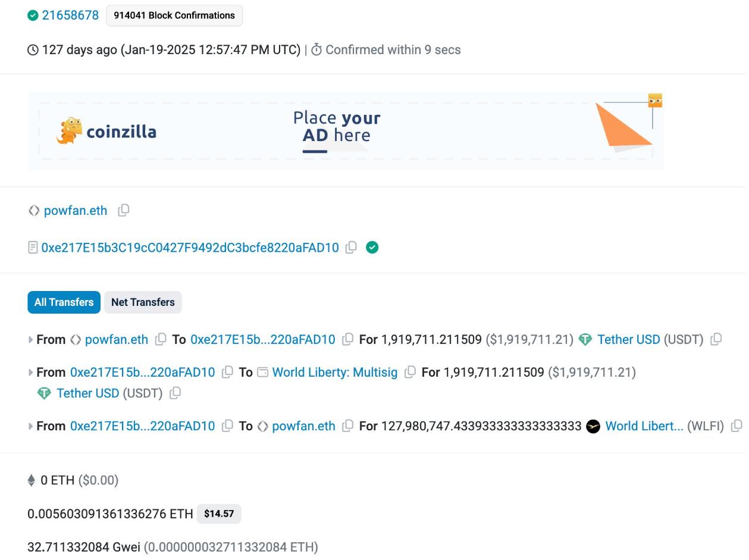This screenshot has height=560, width=749.
Task: Click the green success check beside block number
Action: point(33,15)
